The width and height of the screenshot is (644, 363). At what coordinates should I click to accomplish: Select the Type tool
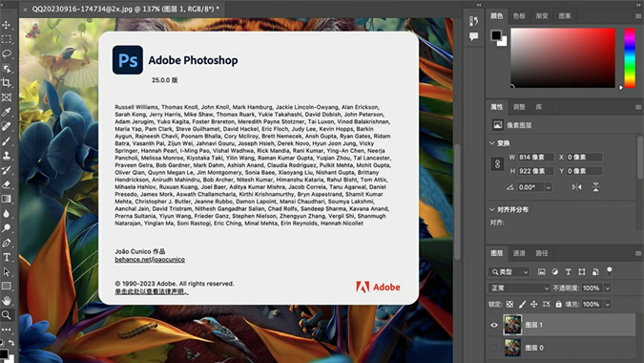coord(7,257)
